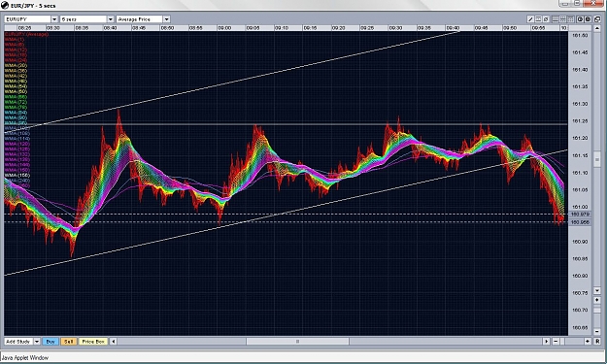Zoom in time axis with plus button
This screenshot has height=364, width=607.
coord(588,341)
